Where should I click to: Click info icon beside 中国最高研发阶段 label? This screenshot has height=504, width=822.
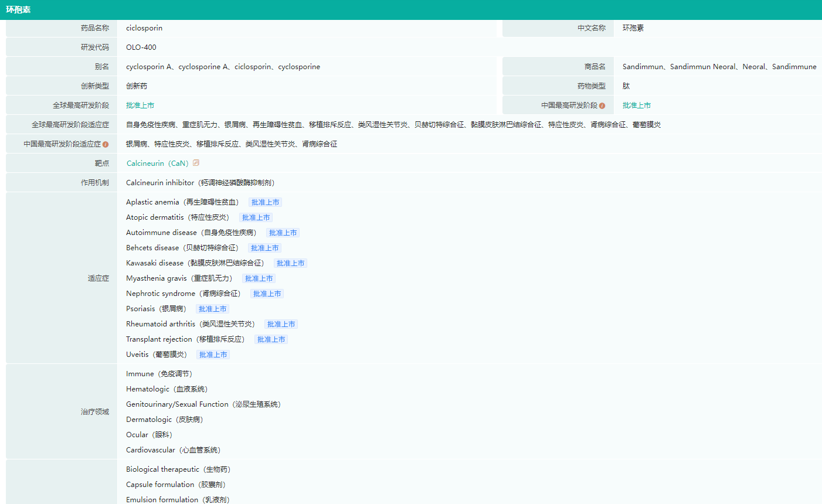click(602, 105)
